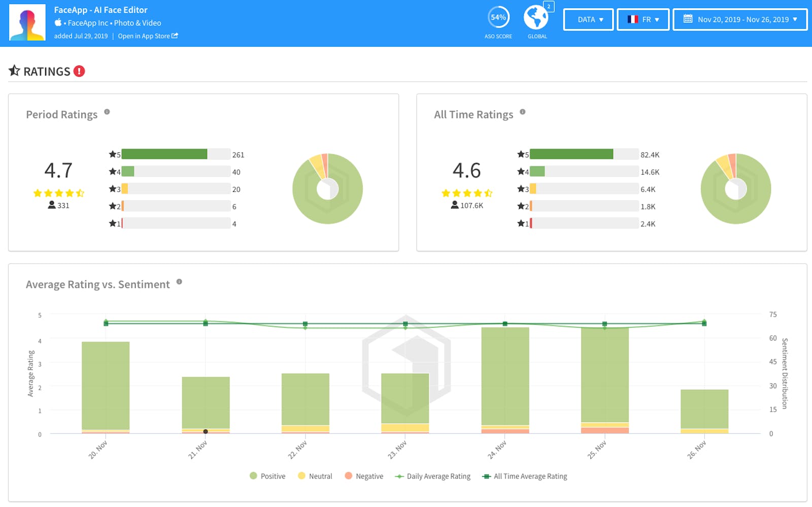This screenshot has width=812, height=507.
Task: Click the 5-star bar in Period Ratings
Action: [x=176, y=154]
